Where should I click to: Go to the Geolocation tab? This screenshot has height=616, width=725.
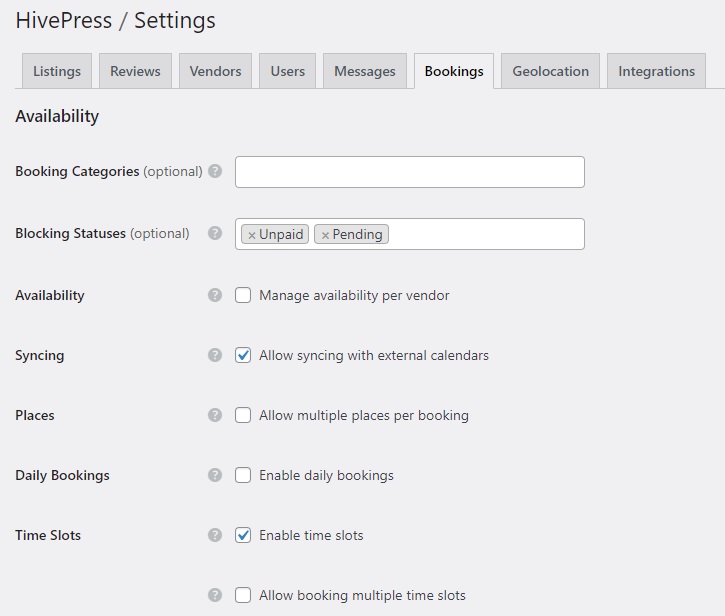pyautogui.click(x=551, y=71)
